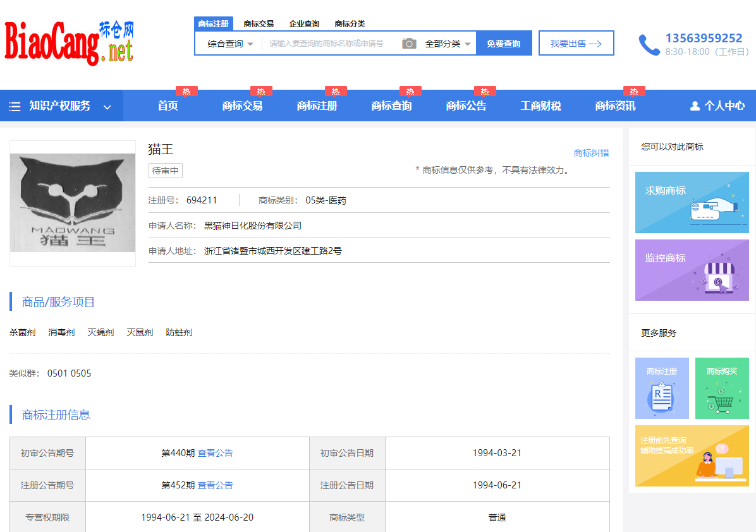Click applicant name 黑猫神日化股份有限公司
756x532 pixels.
point(253,226)
